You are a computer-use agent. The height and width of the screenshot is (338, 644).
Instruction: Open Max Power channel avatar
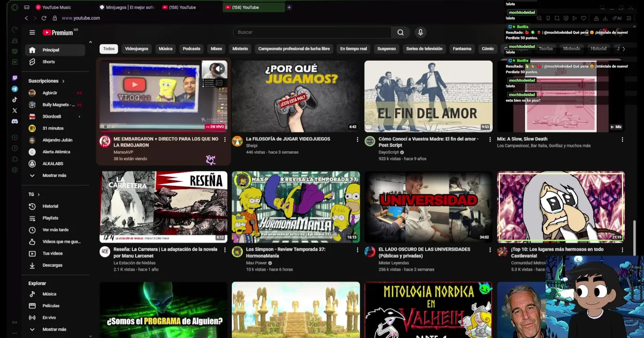click(237, 252)
